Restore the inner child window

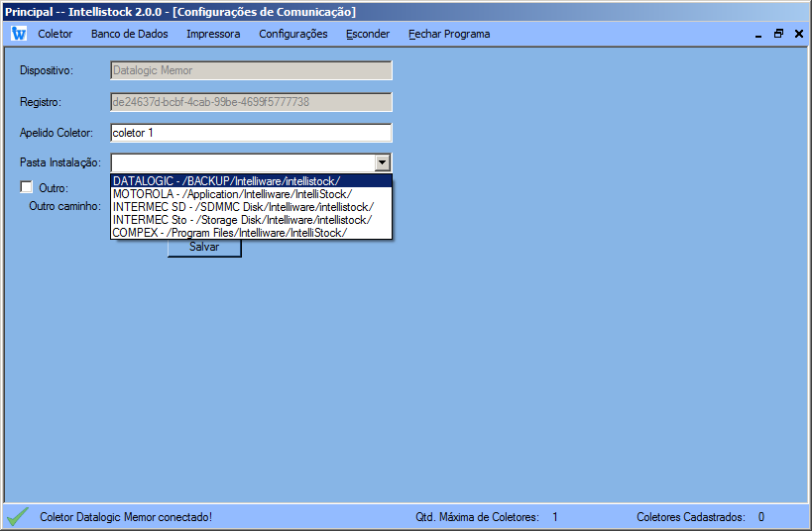(778, 34)
